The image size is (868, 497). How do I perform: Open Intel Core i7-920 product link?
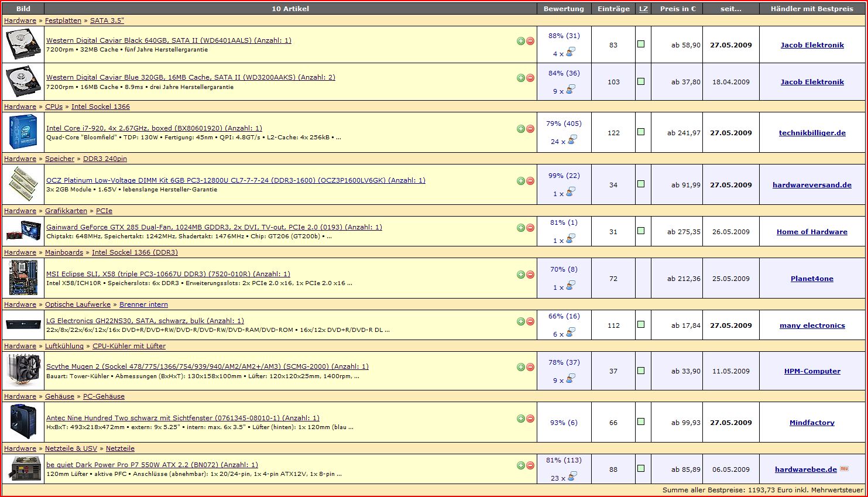tap(154, 128)
